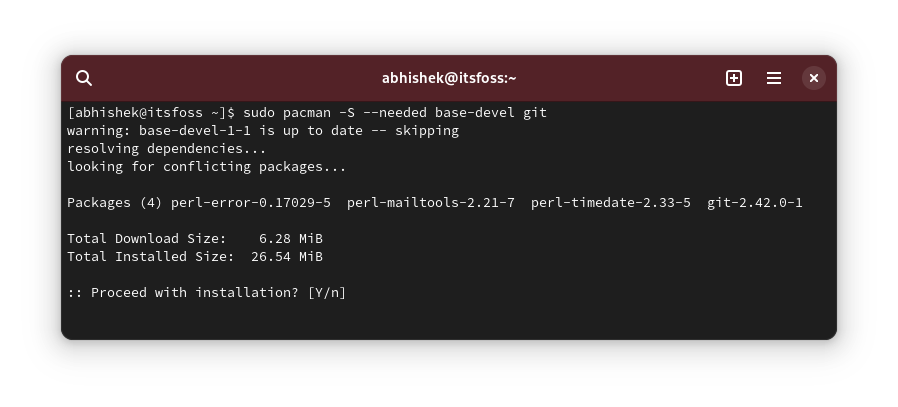Click the 26.54 MiB installed size value
The image size is (898, 407).
click(286, 256)
